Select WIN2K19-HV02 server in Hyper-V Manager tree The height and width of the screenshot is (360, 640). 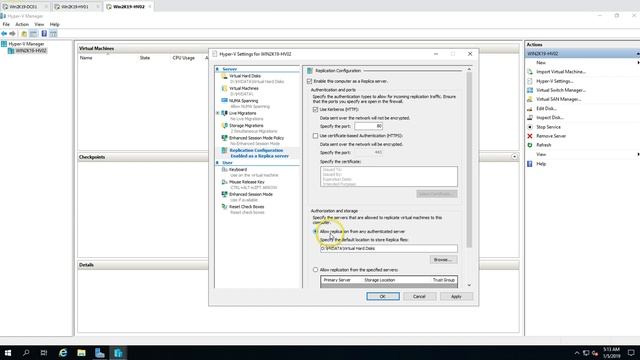click(27, 51)
